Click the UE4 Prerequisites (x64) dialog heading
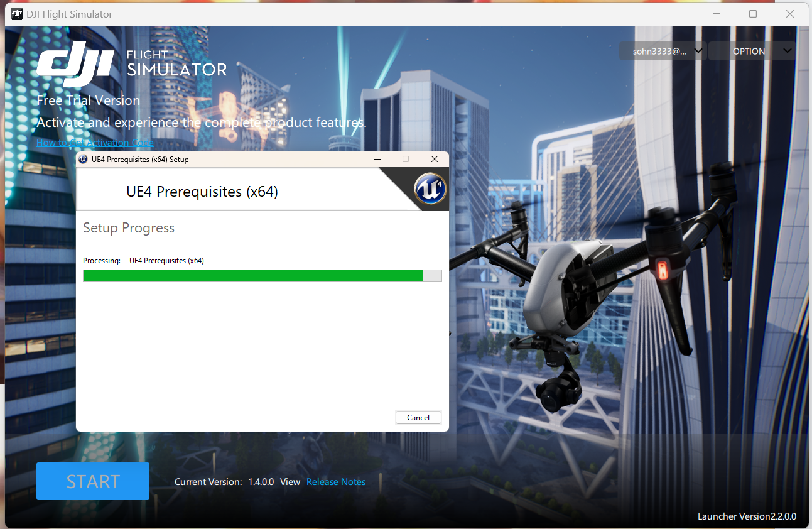This screenshot has width=812, height=529. (x=202, y=192)
